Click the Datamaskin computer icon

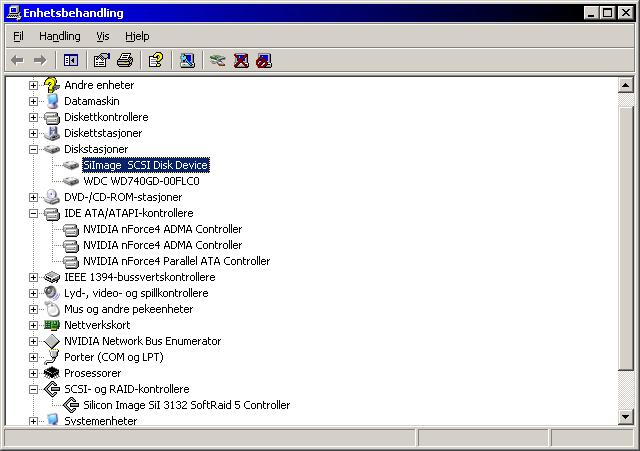52,101
